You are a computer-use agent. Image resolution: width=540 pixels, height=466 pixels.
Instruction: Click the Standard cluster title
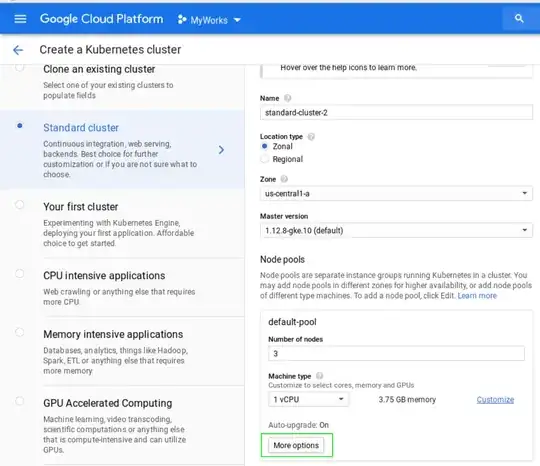(81, 127)
